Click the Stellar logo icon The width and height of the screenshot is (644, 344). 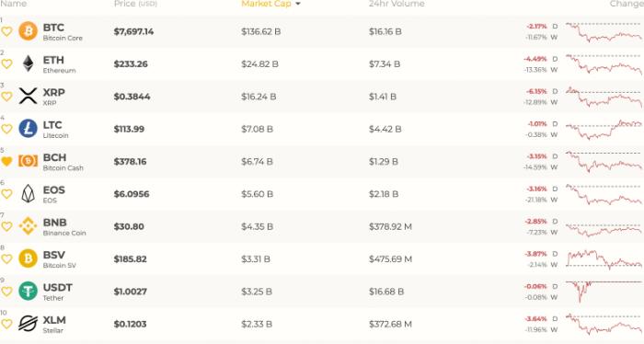click(28, 324)
